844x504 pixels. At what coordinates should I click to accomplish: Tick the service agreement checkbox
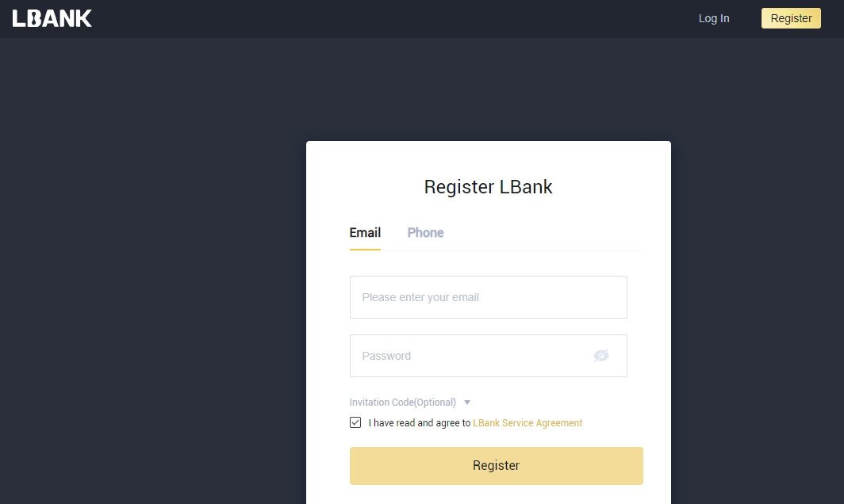coord(355,422)
